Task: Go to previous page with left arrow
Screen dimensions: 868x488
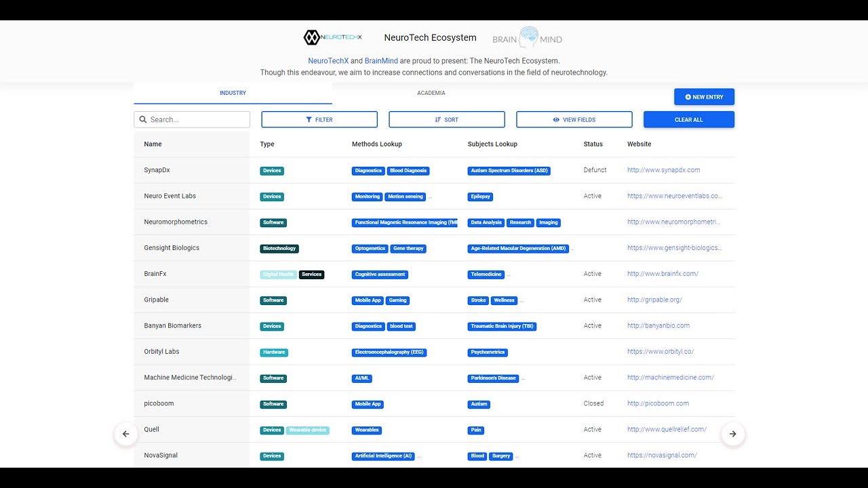Action: pyautogui.click(x=125, y=434)
